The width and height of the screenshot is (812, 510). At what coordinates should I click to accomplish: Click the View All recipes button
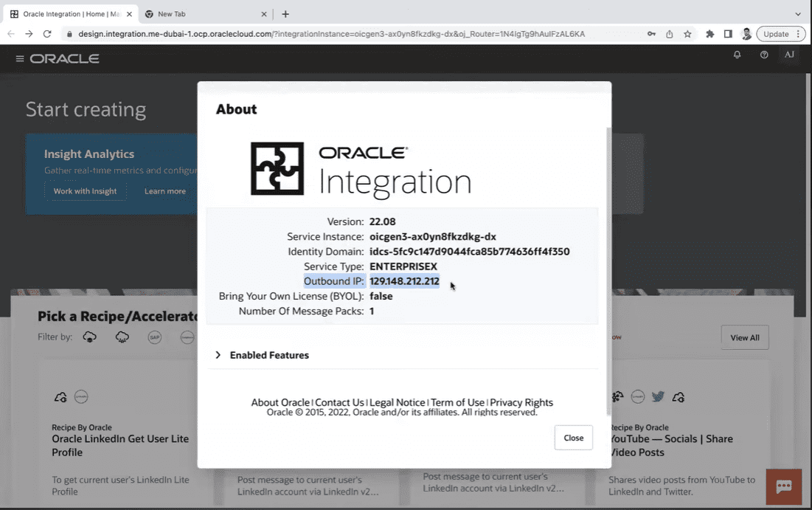(745, 337)
